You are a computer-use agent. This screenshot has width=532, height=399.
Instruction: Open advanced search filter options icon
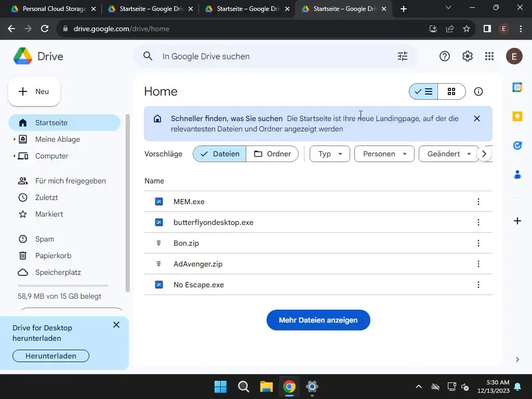[403, 56]
